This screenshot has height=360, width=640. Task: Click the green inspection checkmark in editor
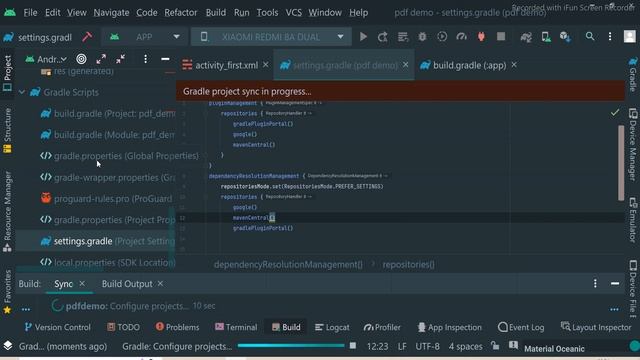615,112
